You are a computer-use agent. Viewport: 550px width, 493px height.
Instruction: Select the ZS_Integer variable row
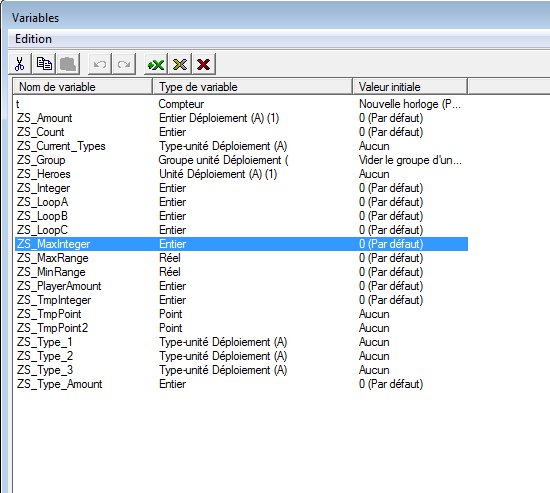[x=241, y=188]
